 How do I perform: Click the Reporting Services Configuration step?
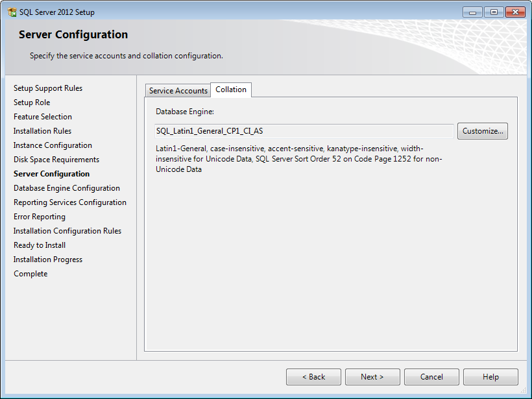click(70, 202)
